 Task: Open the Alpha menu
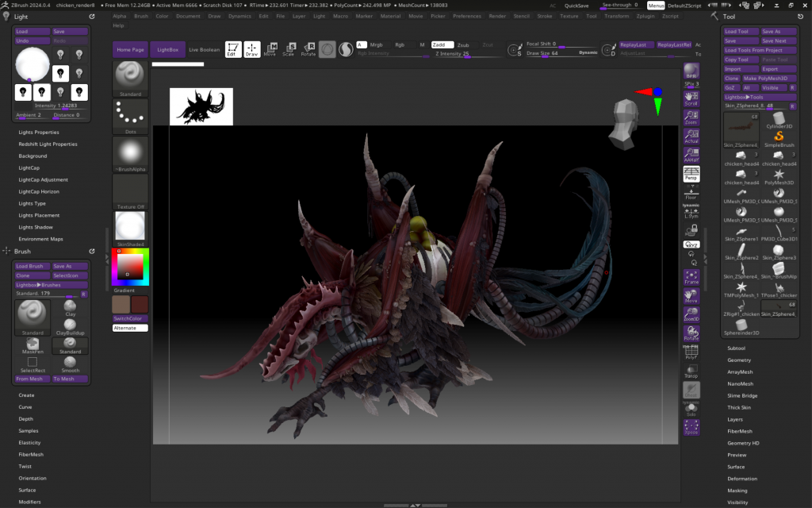(120, 16)
